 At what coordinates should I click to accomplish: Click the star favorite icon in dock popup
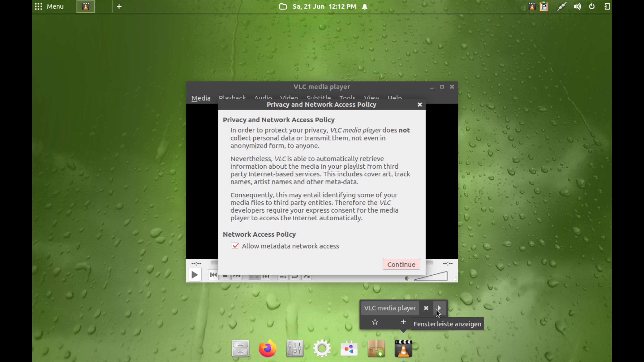(x=375, y=322)
